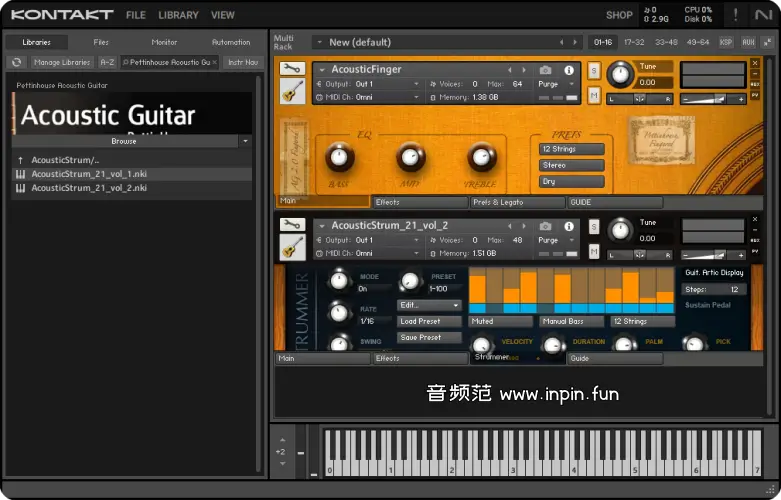
Task: Mute the AcousticStrum_21_vol_2 instrument
Action: [x=594, y=250]
